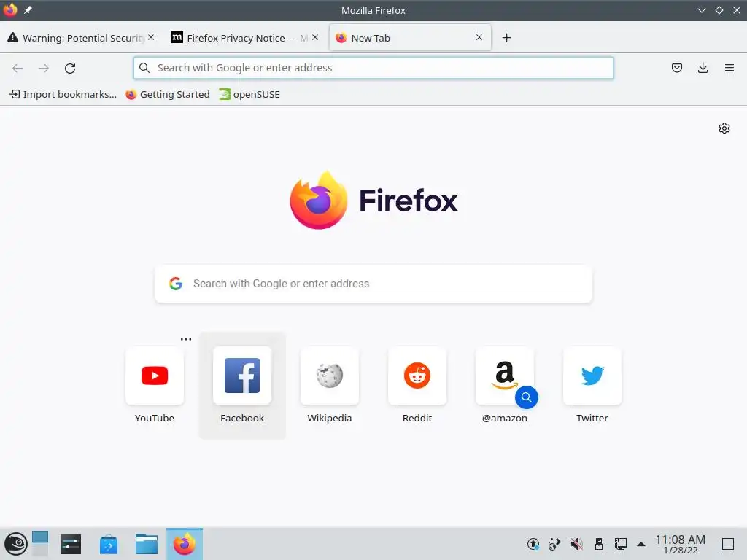The image size is (747, 560).
Task: Focus the page's Google search box
Action: point(373,284)
